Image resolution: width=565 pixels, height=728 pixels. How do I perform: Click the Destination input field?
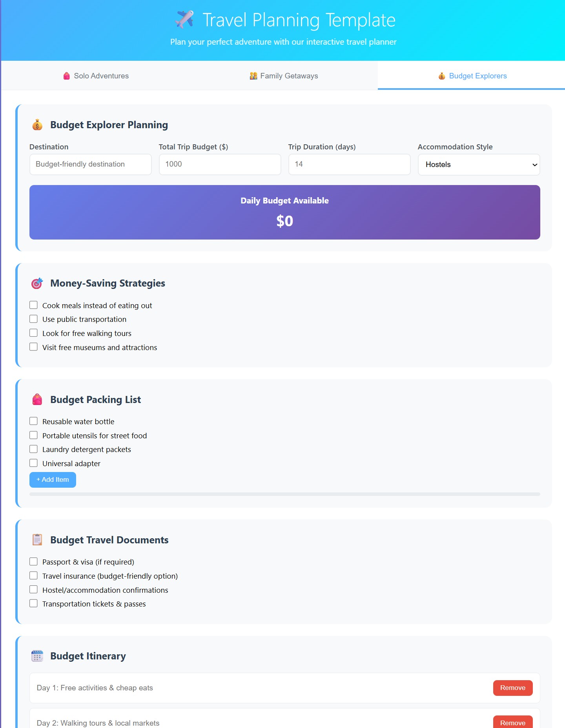click(x=90, y=164)
